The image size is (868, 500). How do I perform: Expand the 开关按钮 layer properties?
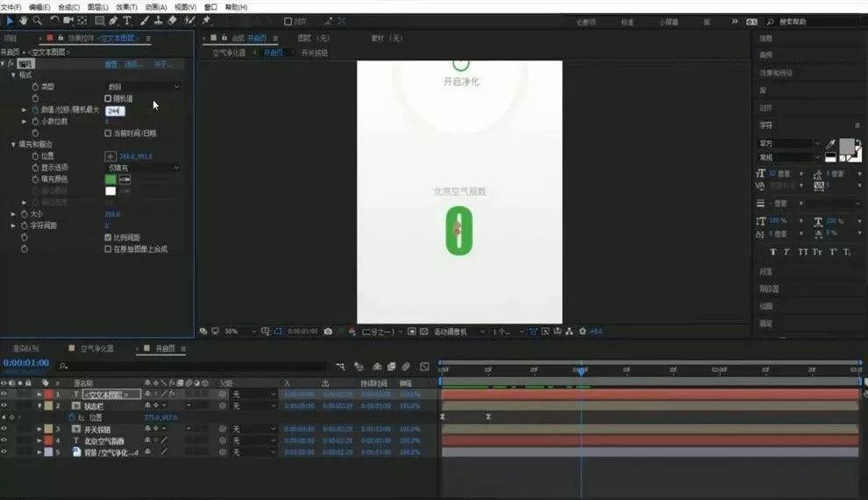click(39, 429)
